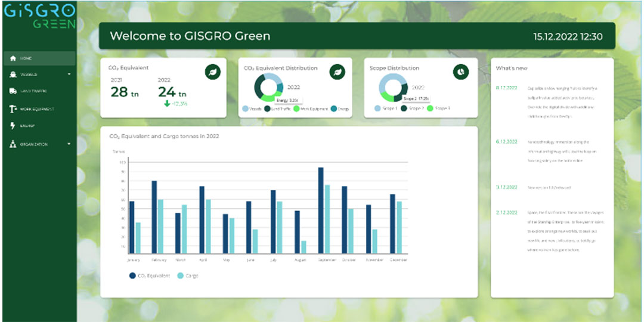Click the '-12,3%' change figure
The image size is (644, 322).
(x=180, y=104)
